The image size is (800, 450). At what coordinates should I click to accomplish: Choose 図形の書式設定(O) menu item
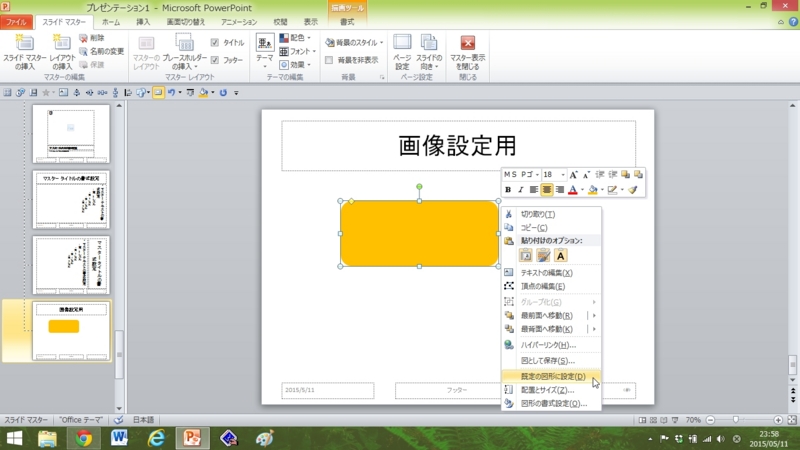551,404
